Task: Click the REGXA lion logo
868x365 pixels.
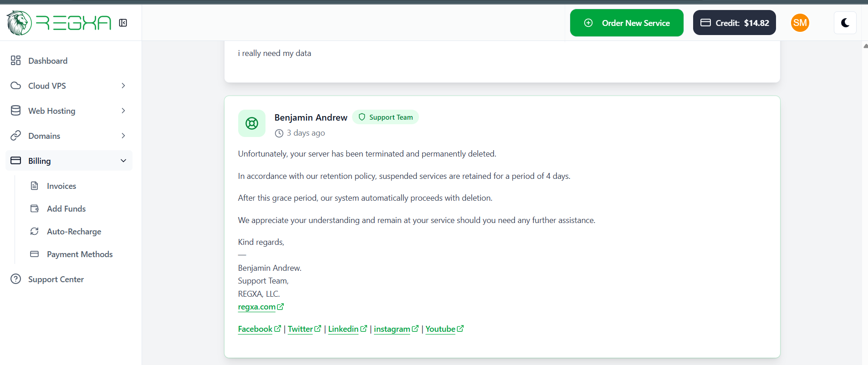Action: point(19,23)
